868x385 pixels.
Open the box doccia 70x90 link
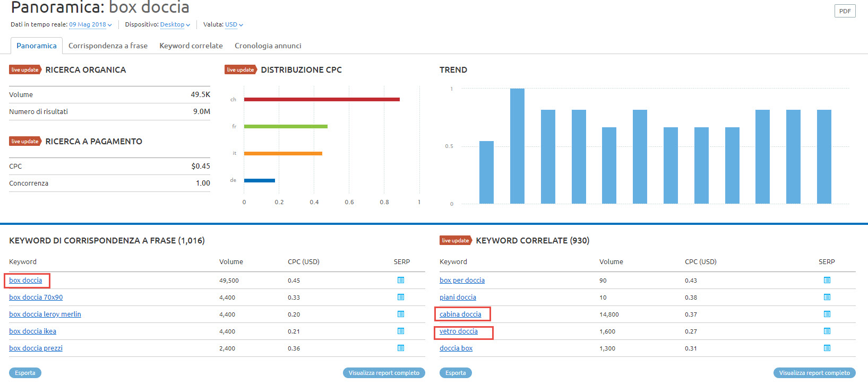(36, 297)
